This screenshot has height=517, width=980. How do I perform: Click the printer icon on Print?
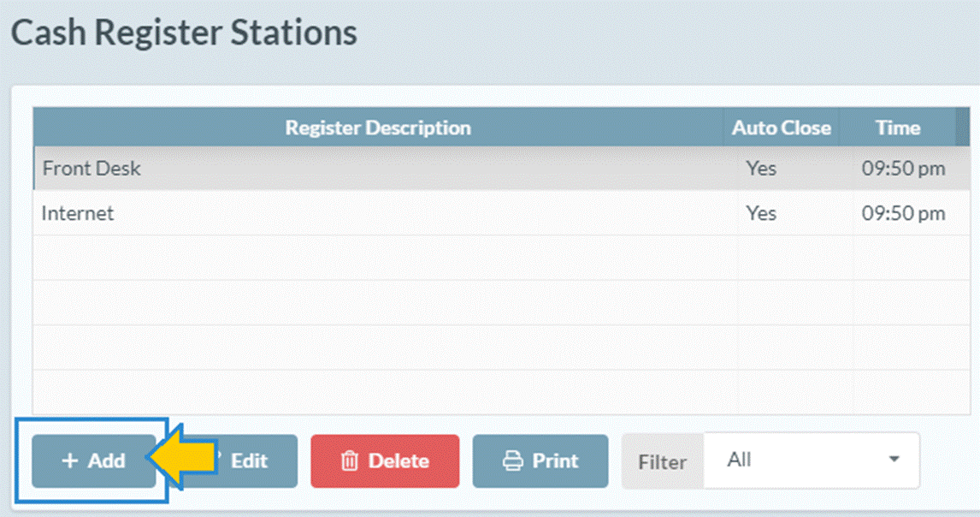(x=512, y=461)
